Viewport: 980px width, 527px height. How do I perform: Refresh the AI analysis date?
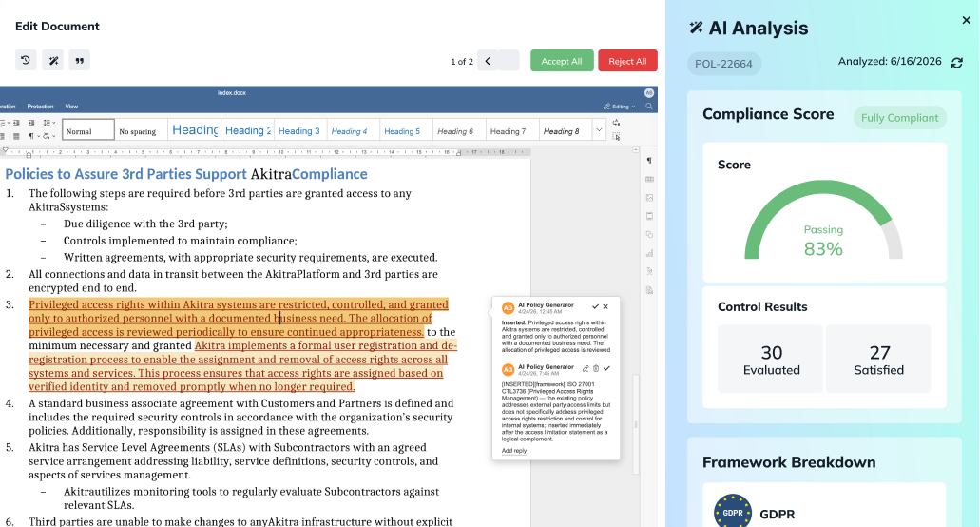pos(957,63)
